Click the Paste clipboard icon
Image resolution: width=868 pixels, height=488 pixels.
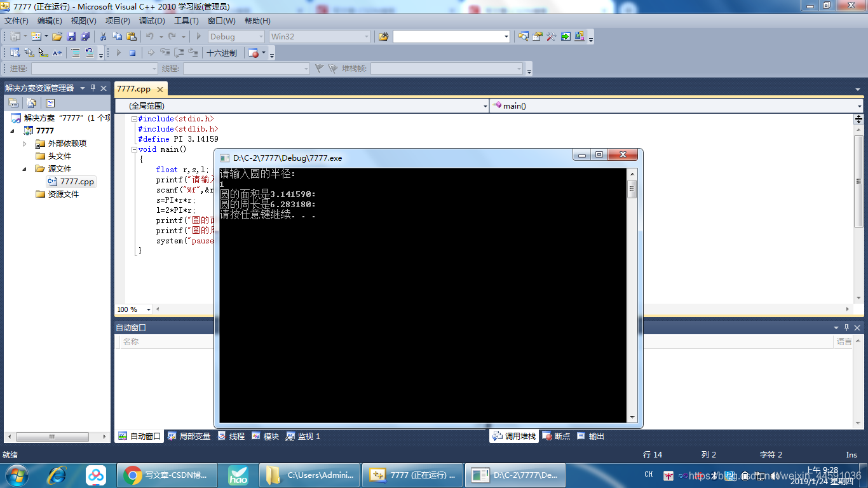132,37
